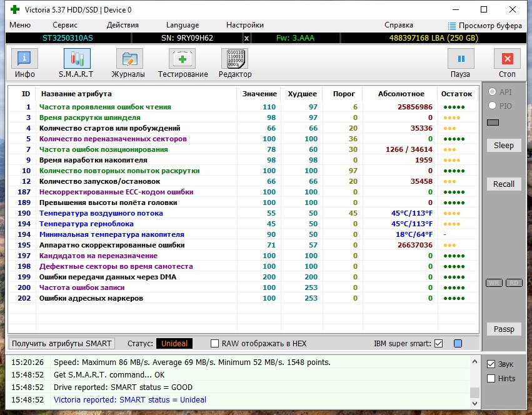The height and width of the screenshot is (415, 532).
Task: Click absolute value 25856986
Action: tap(415, 107)
